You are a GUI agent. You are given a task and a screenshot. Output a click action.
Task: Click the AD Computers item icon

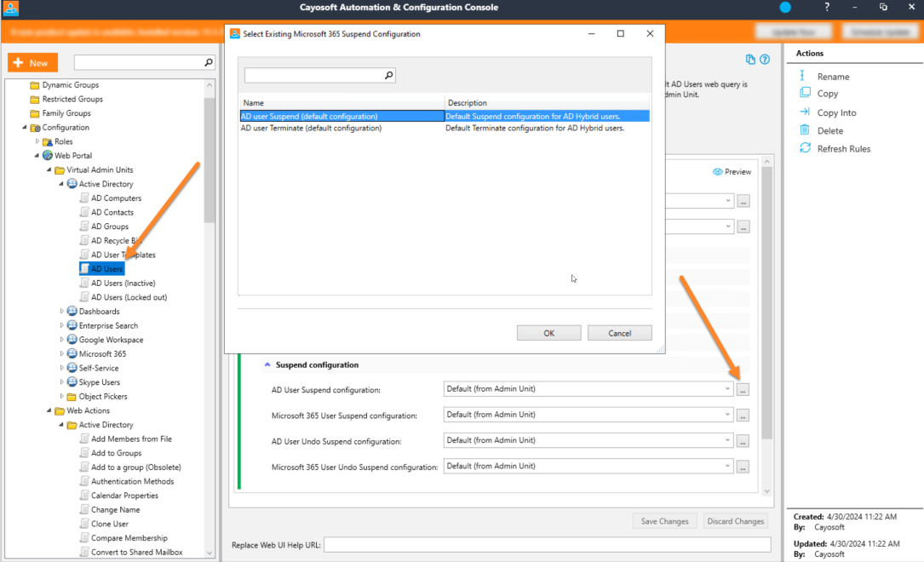[x=84, y=198]
